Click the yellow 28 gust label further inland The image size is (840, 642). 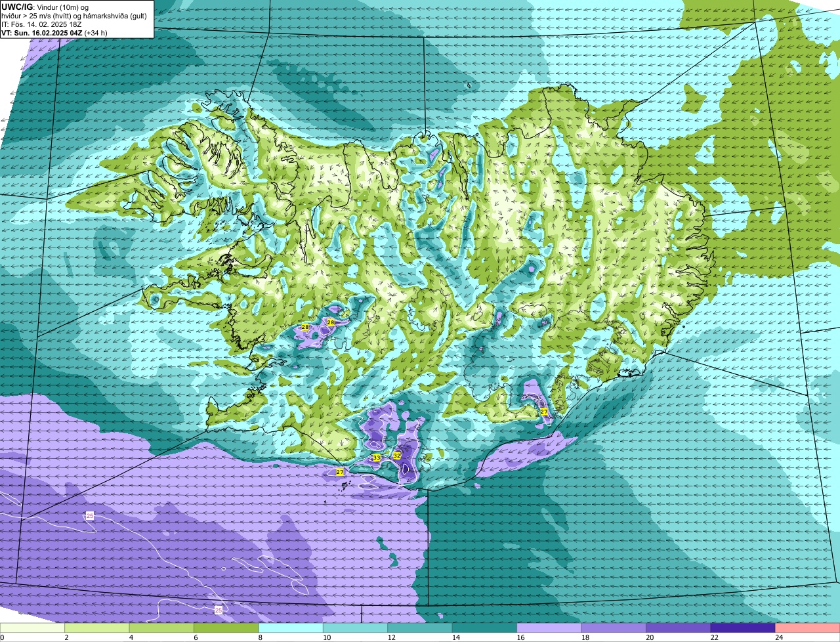click(x=330, y=322)
